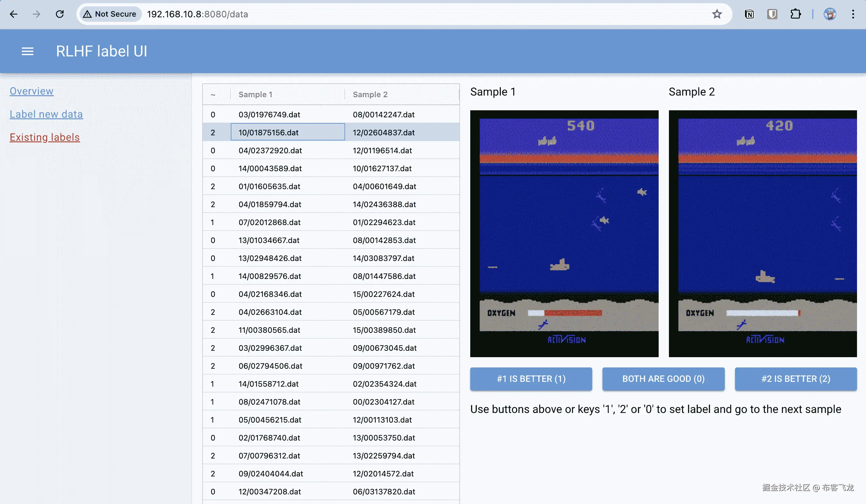Open the Notion extension icon
This screenshot has height=504, width=866.
coord(749,14)
